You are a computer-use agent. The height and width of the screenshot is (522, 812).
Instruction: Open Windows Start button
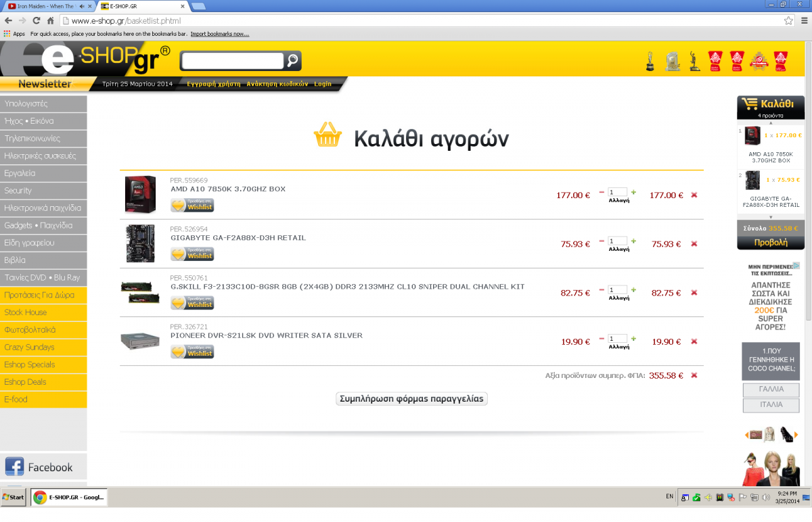14,497
